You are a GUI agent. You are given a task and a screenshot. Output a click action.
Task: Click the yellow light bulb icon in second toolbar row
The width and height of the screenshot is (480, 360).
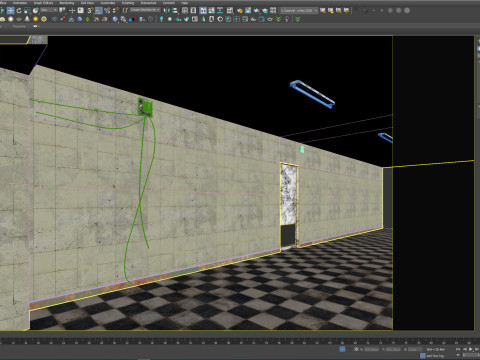click(x=35, y=19)
